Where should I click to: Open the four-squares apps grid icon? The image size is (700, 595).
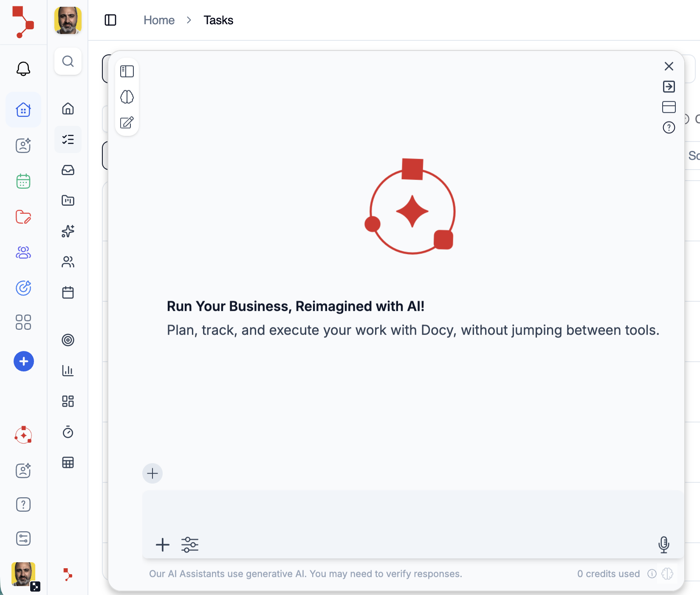[23, 322]
